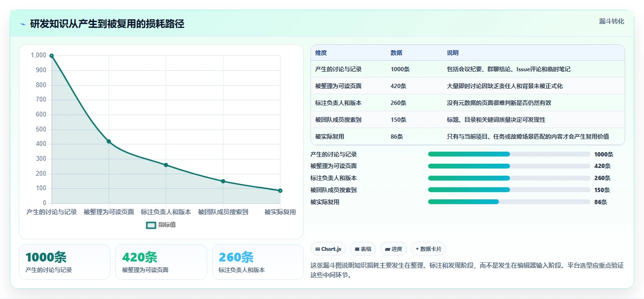Click the Chart.js tag label
The width and height of the screenshot is (644, 299).
pyautogui.click(x=331, y=249)
